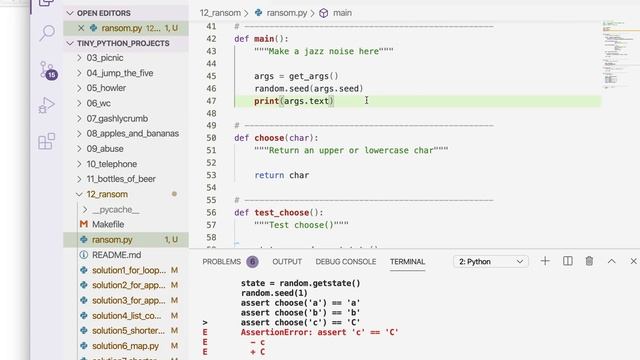Close ransom.py in Open Editors

81,28
